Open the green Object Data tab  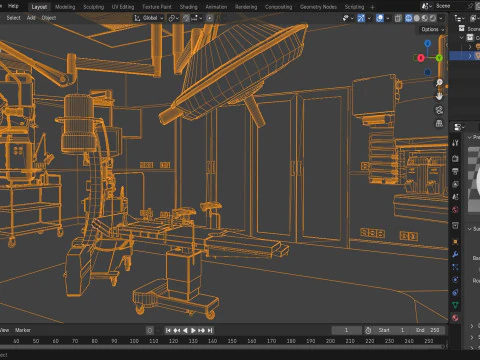pos(455,305)
